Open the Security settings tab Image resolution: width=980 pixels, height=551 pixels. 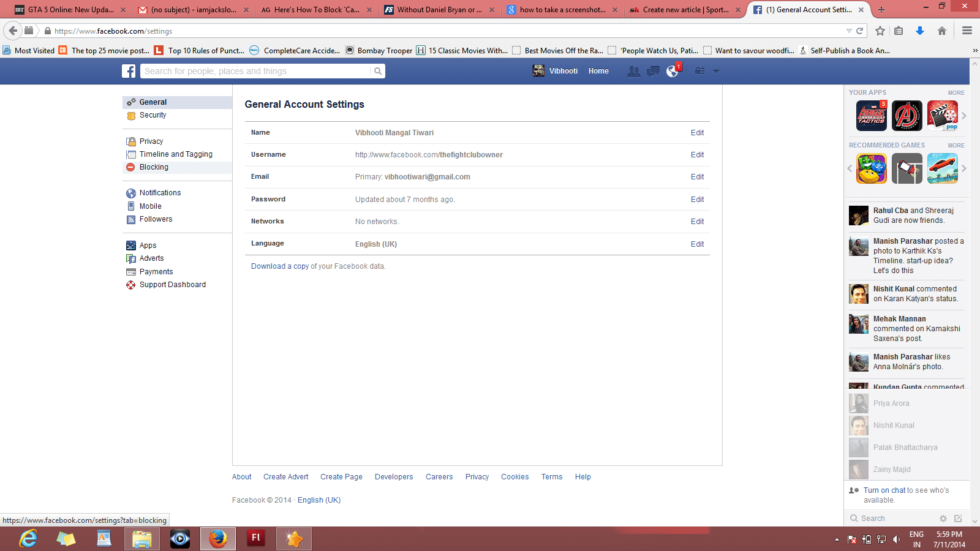coord(153,115)
